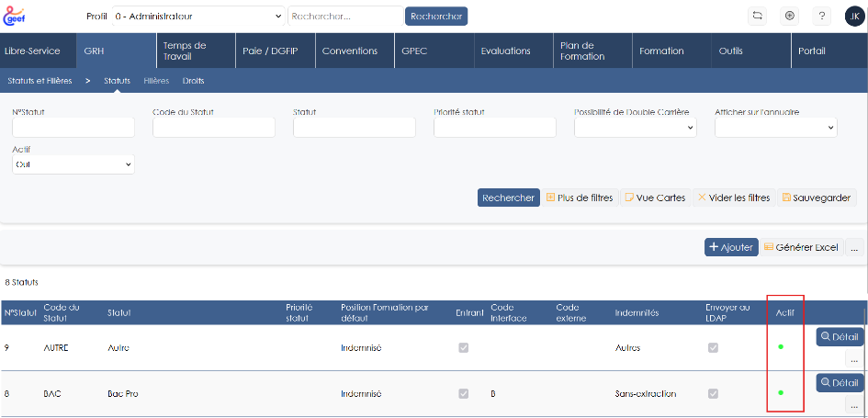
Task: Focus the Priorité statut filter field
Action: [x=495, y=128]
